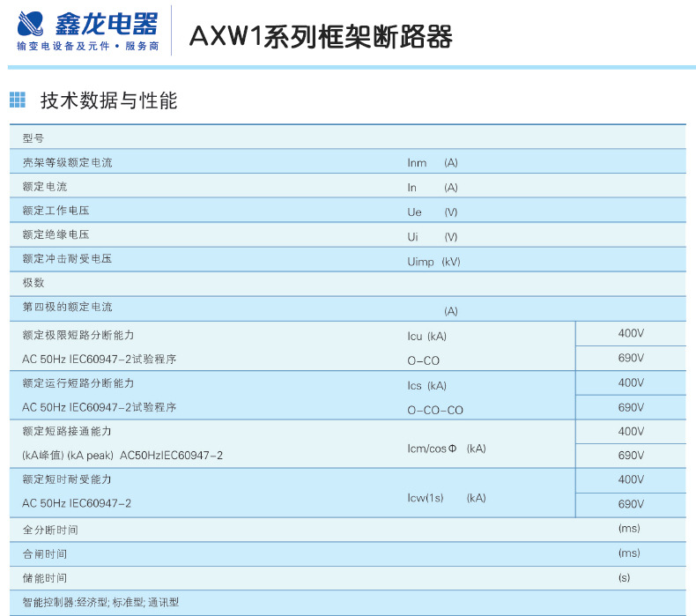Click the 智能控制器 controller types row
This screenshot has height=616, width=696.
tap(100, 603)
